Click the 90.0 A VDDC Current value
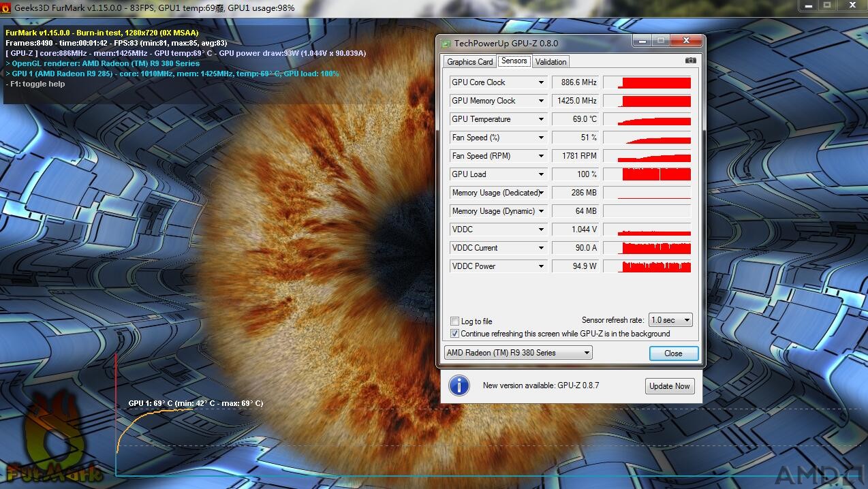 pos(576,248)
